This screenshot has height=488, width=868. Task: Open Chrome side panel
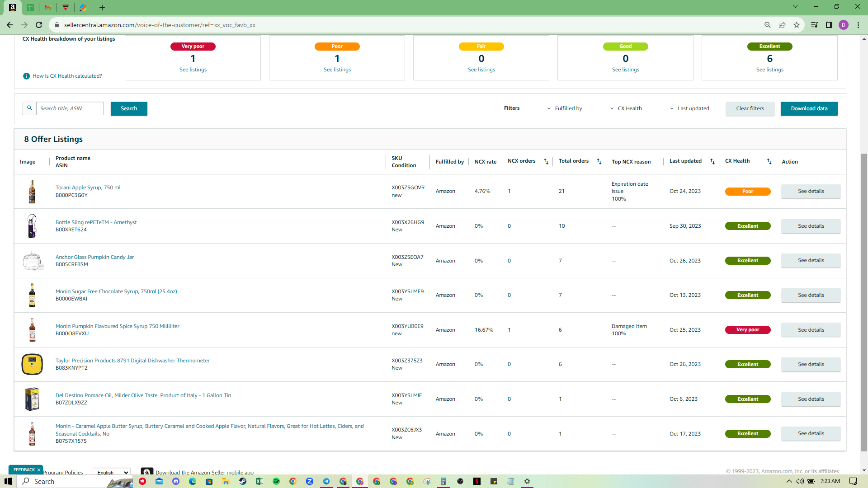pos(829,25)
